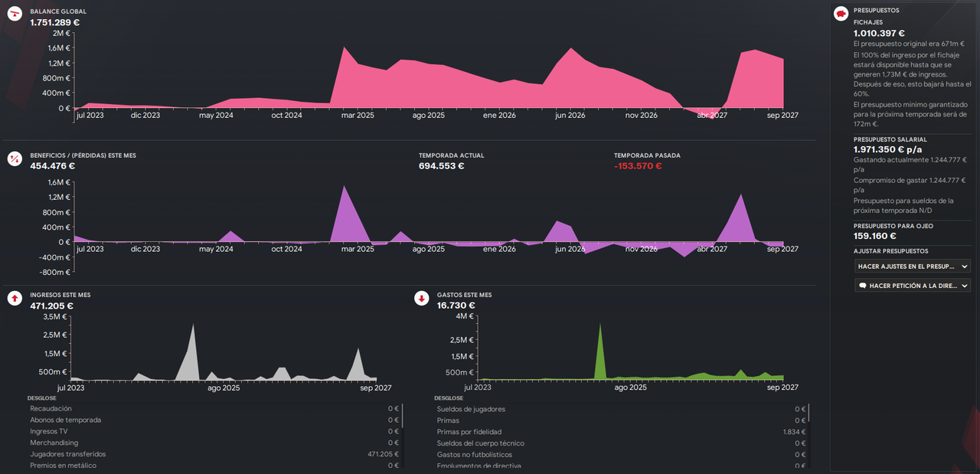Click the jun 2026 label on the Balance chart

570,116
